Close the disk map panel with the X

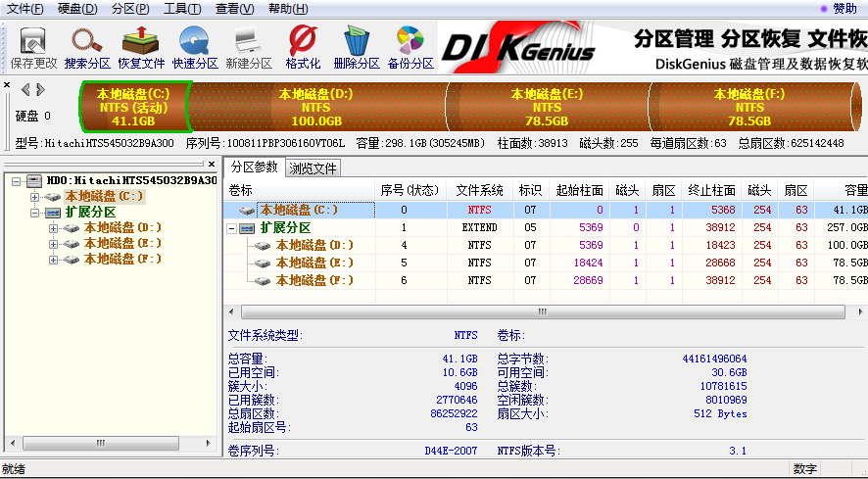[x=7, y=86]
